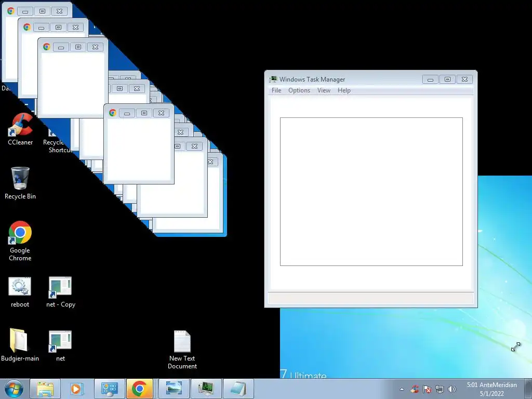Select the New Text Document file icon
This screenshot has height=399, width=532.
(x=182, y=350)
